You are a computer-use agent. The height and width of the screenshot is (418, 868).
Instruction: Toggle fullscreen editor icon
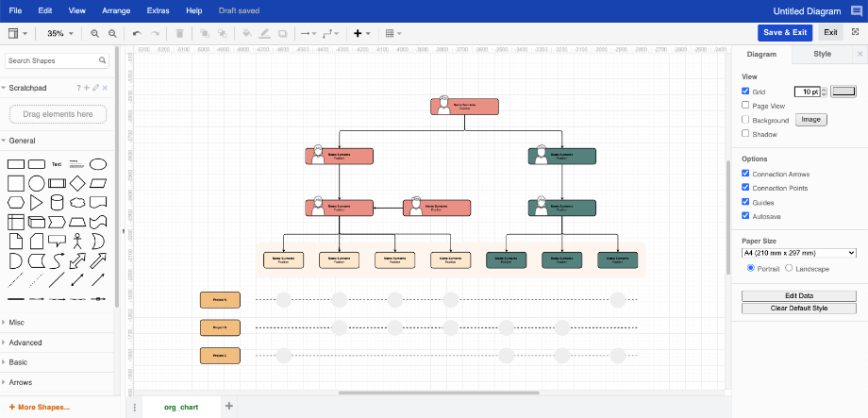[x=855, y=32]
